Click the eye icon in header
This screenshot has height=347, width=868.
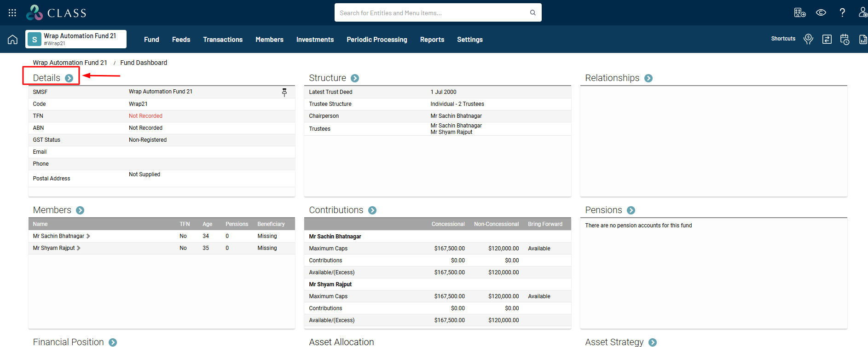pyautogui.click(x=821, y=13)
